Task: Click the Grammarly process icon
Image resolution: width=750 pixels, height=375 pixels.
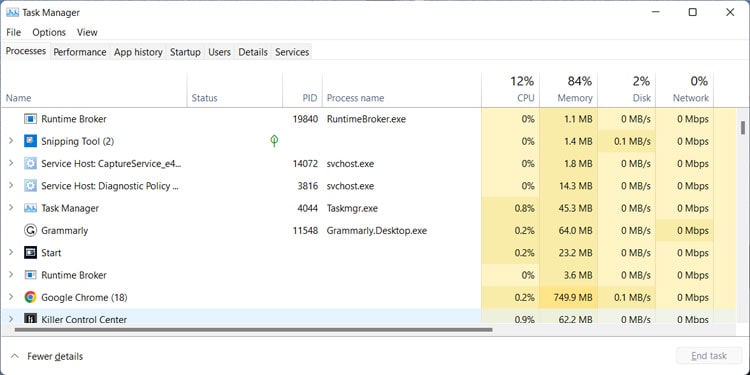Action: [x=30, y=231]
